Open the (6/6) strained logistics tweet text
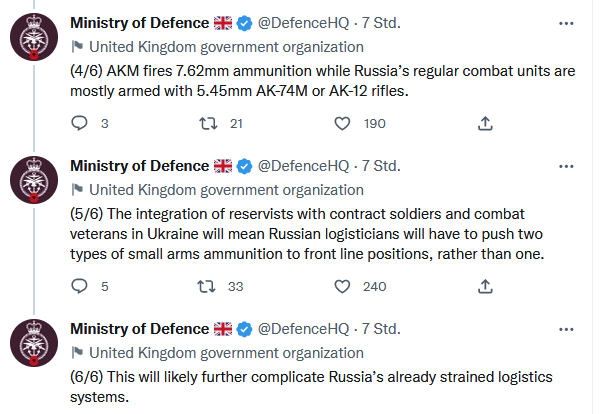This screenshot has height=414, width=602. click(x=311, y=387)
